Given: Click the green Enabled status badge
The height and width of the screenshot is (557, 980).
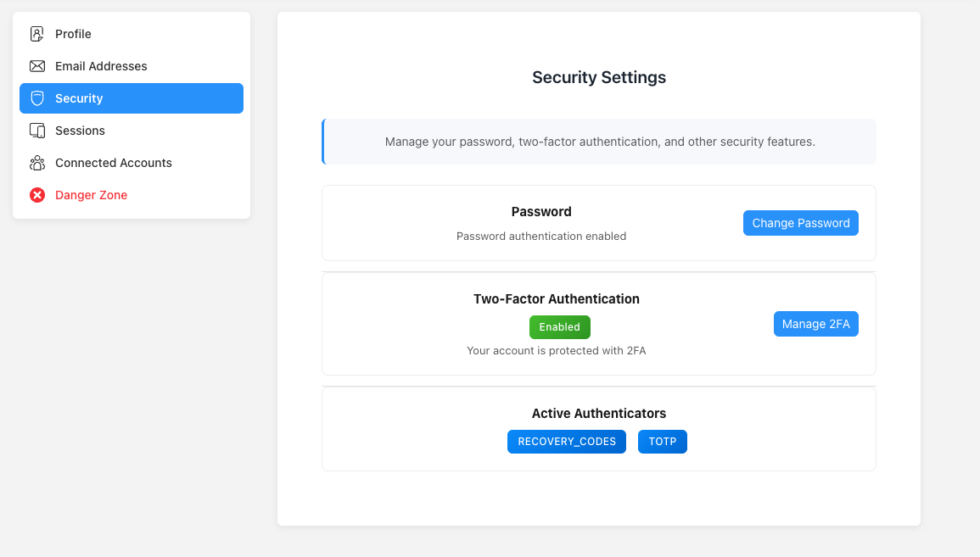Looking at the screenshot, I should (x=559, y=326).
